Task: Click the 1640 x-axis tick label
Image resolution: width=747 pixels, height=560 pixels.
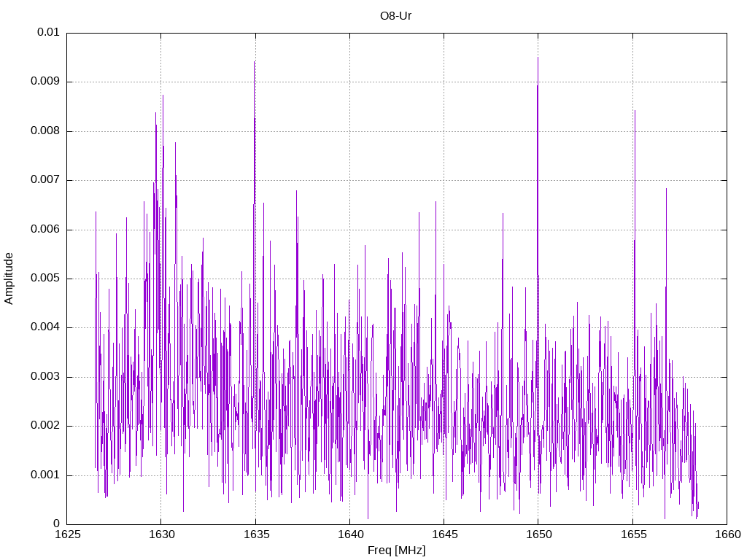Action: click(351, 534)
